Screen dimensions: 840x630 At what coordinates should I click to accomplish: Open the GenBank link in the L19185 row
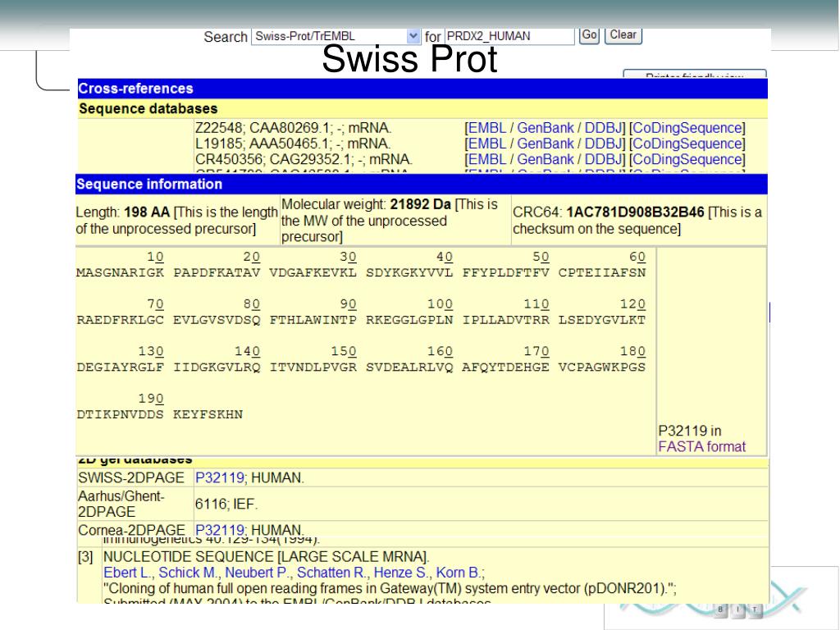[546, 144]
